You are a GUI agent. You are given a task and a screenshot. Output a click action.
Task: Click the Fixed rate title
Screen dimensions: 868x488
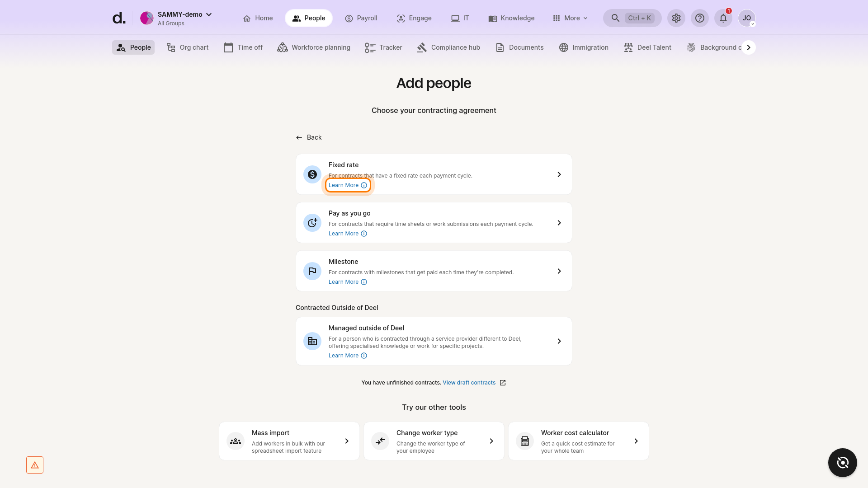tap(344, 165)
